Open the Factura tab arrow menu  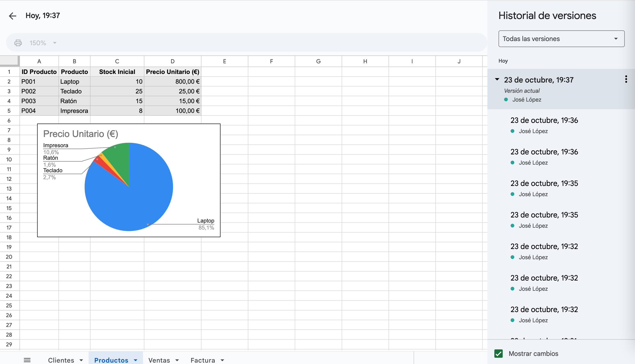(x=222, y=360)
